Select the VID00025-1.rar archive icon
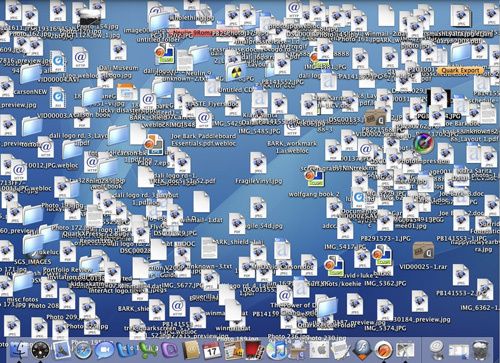Screen dimensions: 500x363 pos(423,251)
